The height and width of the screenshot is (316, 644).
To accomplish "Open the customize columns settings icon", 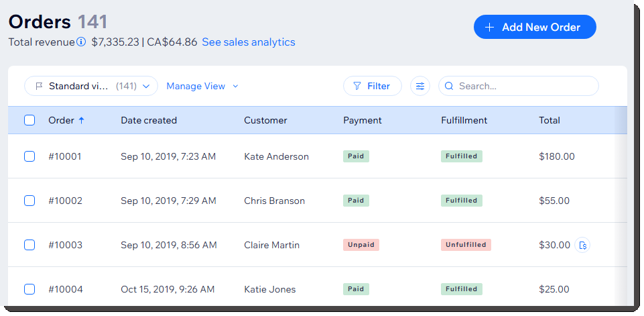I will point(420,86).
